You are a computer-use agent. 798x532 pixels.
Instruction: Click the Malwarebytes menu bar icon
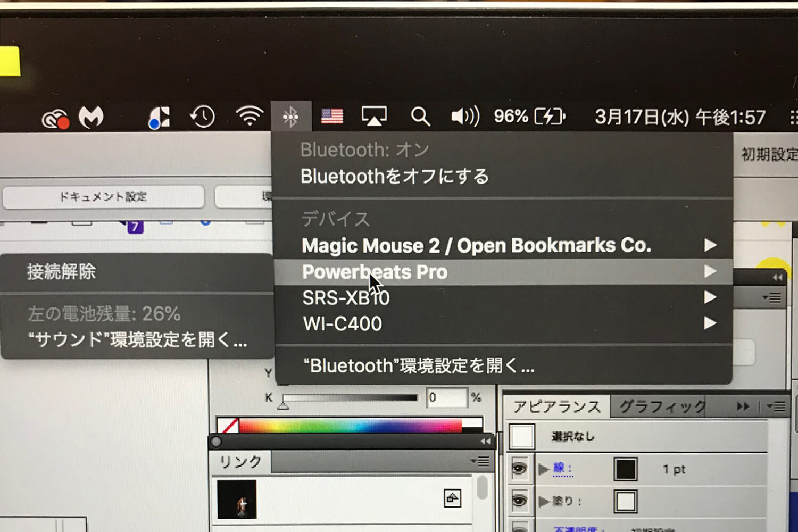pyautogui.click(x=91, y=117)
